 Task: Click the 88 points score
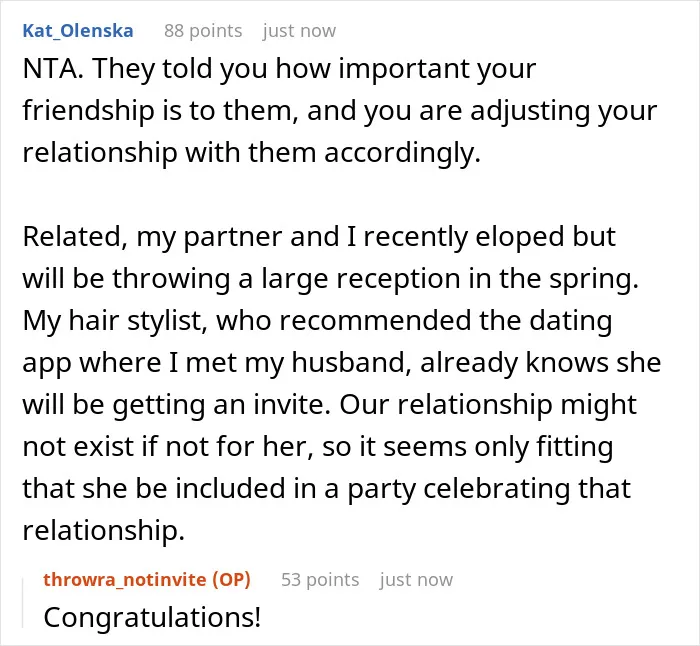coord(203,31)
